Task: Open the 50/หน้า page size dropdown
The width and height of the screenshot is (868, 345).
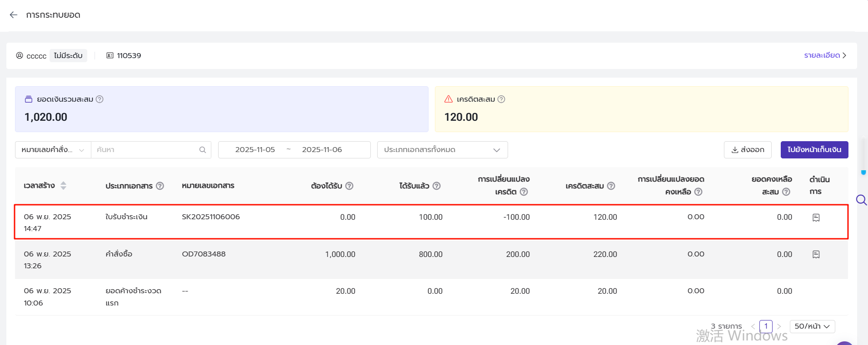Action: [x=812, y=326]
